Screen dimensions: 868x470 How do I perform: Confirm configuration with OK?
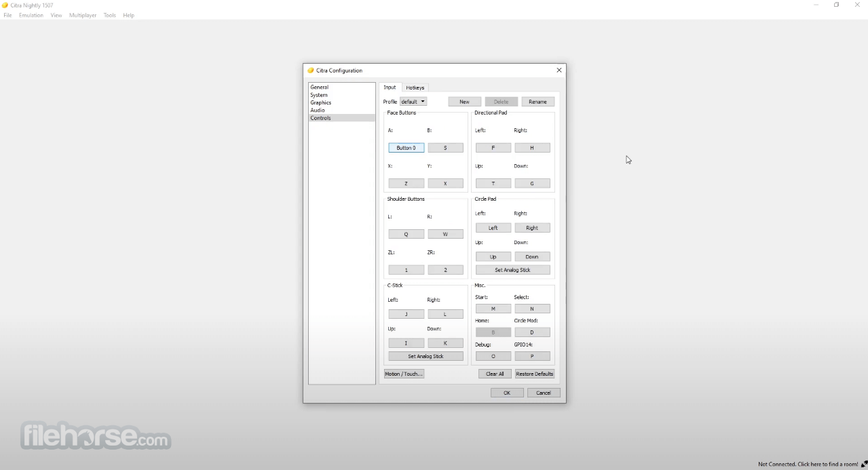tap(507, 393)
